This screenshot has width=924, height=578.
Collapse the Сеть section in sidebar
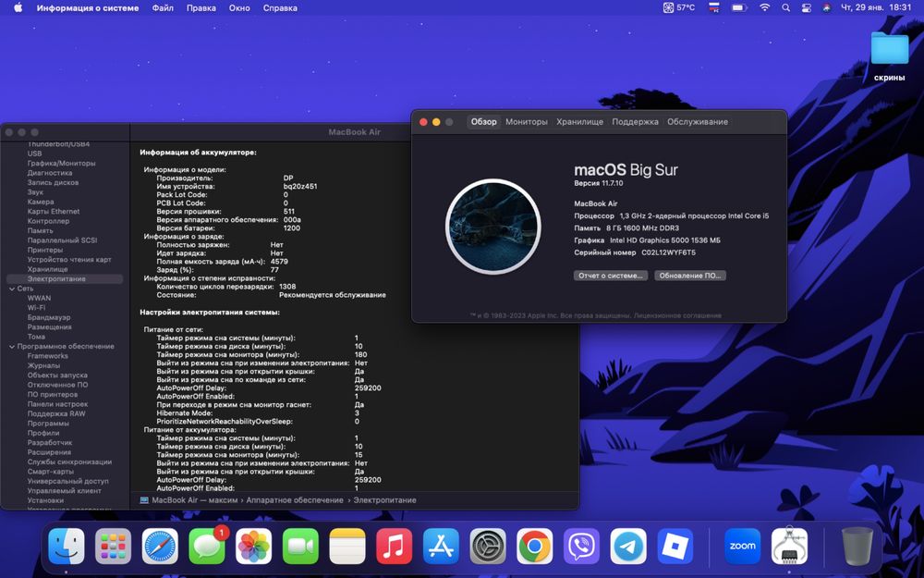(12, 289)
